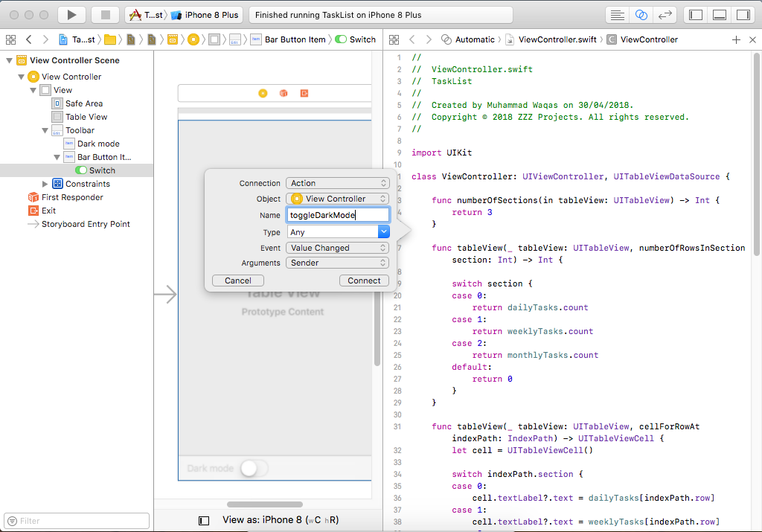Click the Automatic item in jump bar
The height and width of the screenshot is (532, 762).
pyautogui.click(x=474, y=39)
